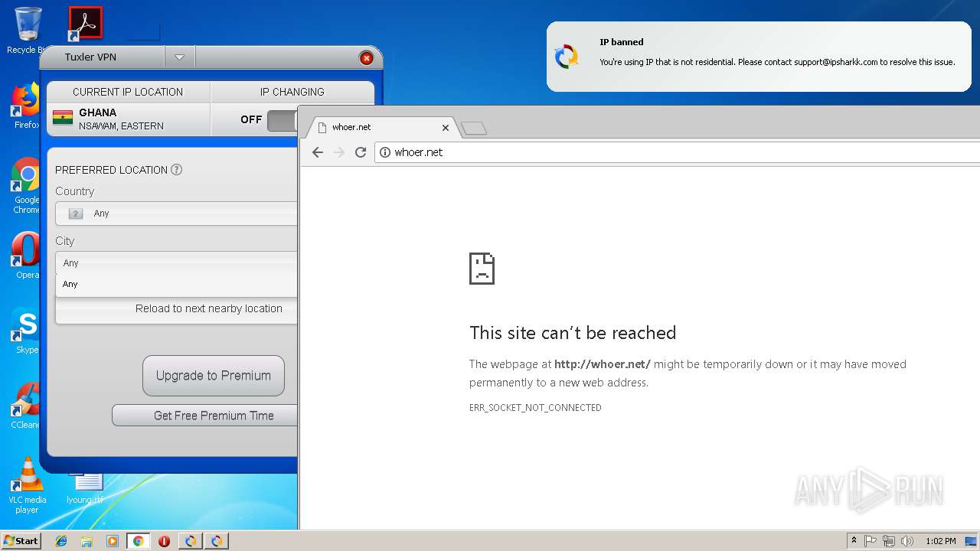This screenshot has height=551, width=980.
Task: Open the City Any dropdown
Action: coord(176,262)
